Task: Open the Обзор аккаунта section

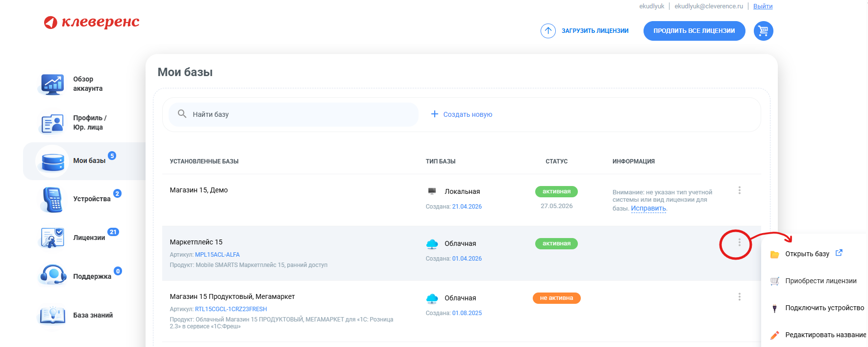Action: coord(88,84)
